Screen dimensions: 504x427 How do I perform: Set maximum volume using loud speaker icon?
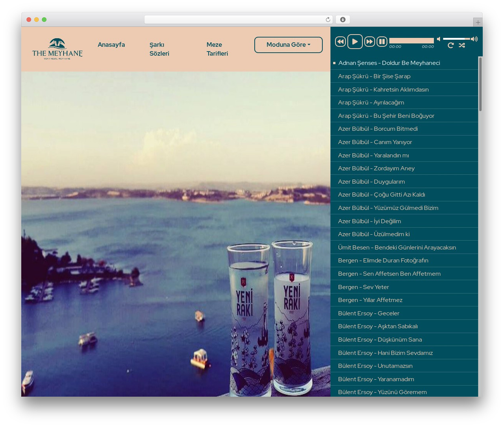point(474,39)
